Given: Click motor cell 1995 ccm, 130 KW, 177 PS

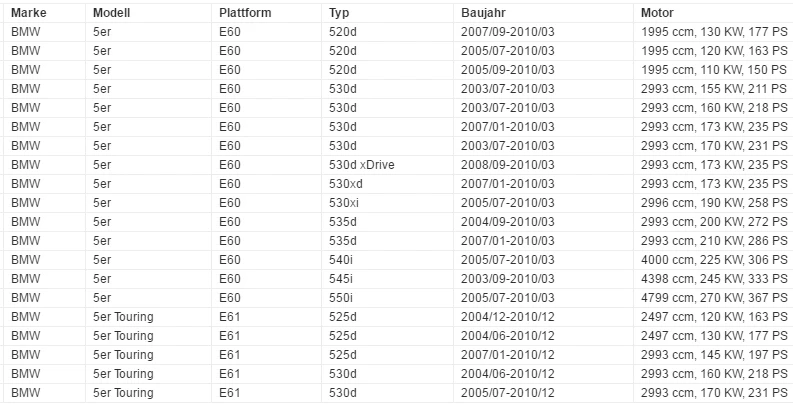Looking at the screenshot, I should [713, 32].
